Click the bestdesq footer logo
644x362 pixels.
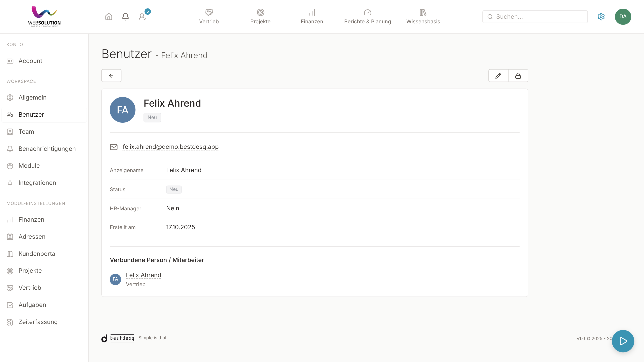tap(118, 338)
